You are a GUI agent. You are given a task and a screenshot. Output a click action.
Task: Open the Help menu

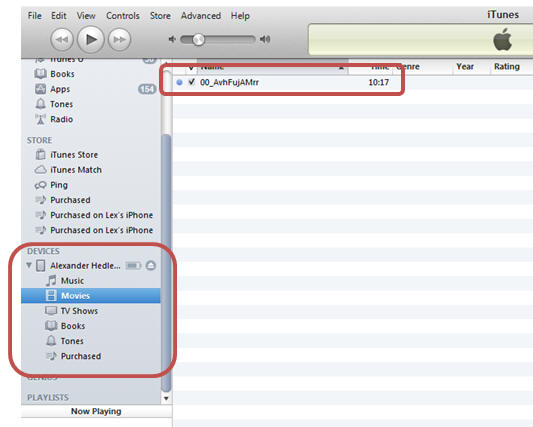[240, 16]
